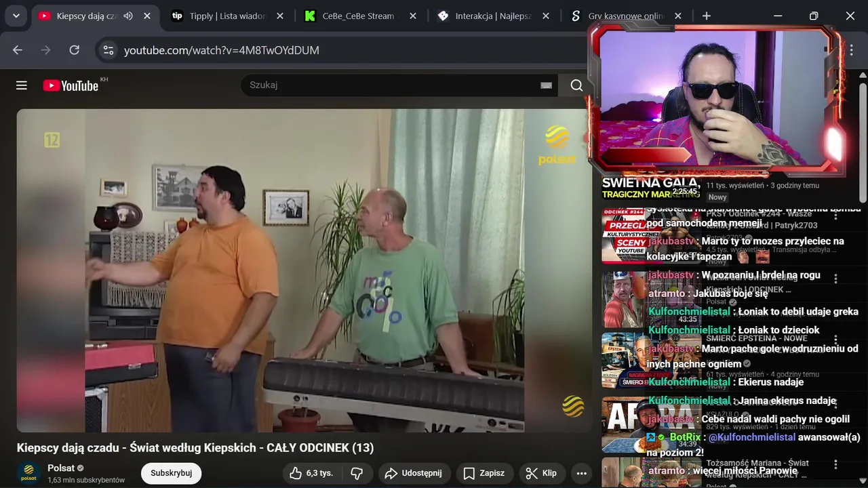Create a clip with Klip button
This screenshot has height=488, width=868.
542,473
